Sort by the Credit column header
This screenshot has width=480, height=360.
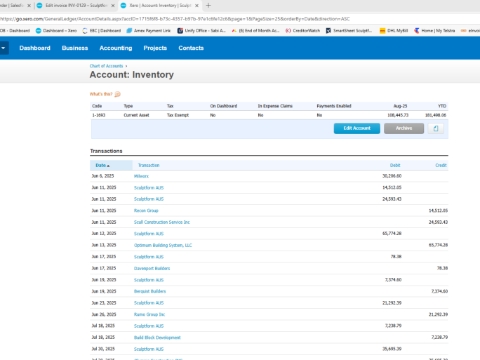click(441, 165)
